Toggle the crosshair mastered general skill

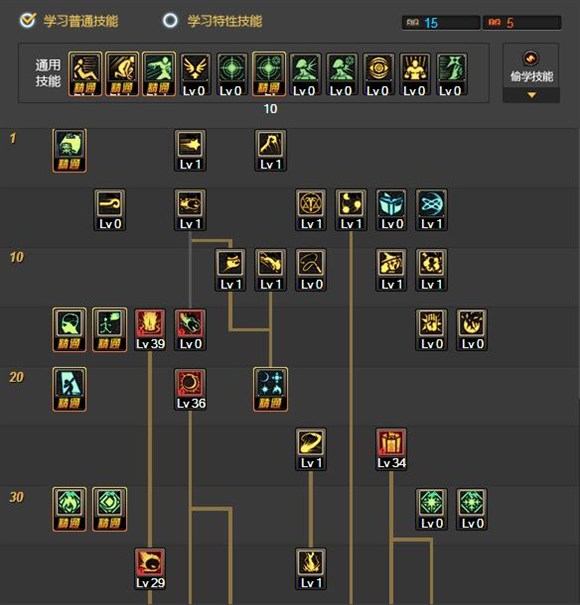pos(269,74)
